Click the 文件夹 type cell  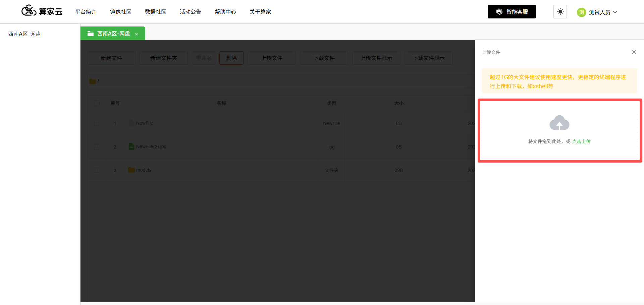(332, 170)
